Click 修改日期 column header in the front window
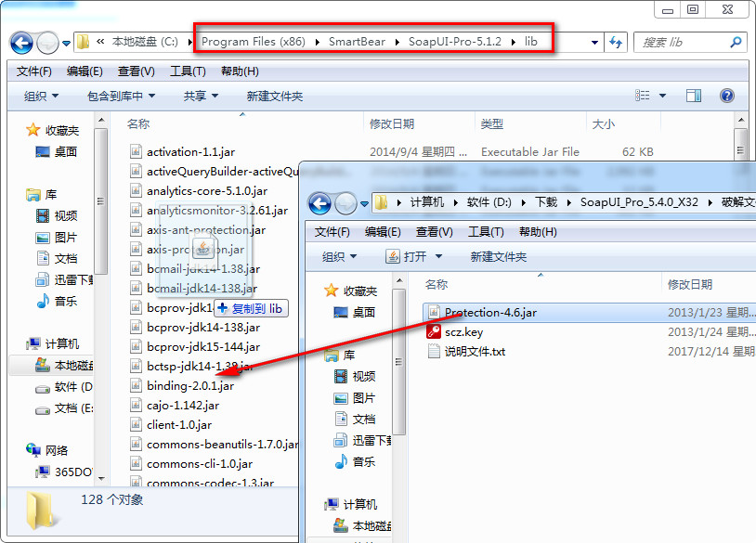The width and height of the screenshot is (756, 543). click(x=690, y=284)
